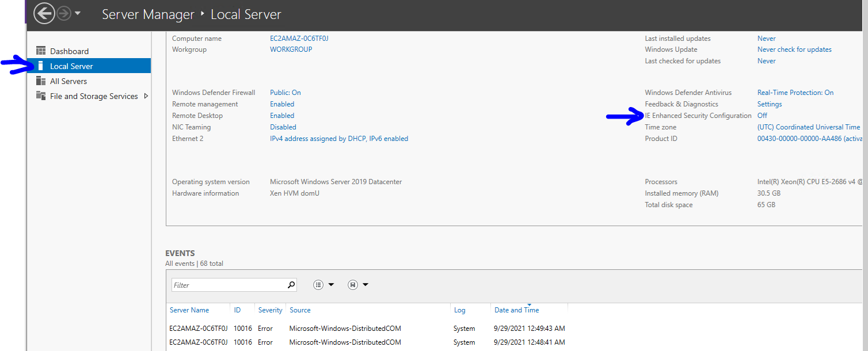Click the Local Server sidebar icon
868x351 pixels.
point(41,66)
